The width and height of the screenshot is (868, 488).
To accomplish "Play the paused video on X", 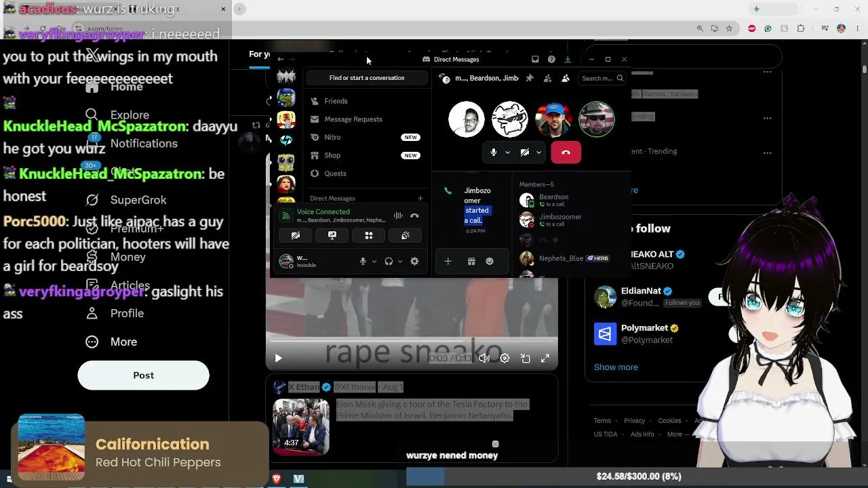I will click(278, 359).
